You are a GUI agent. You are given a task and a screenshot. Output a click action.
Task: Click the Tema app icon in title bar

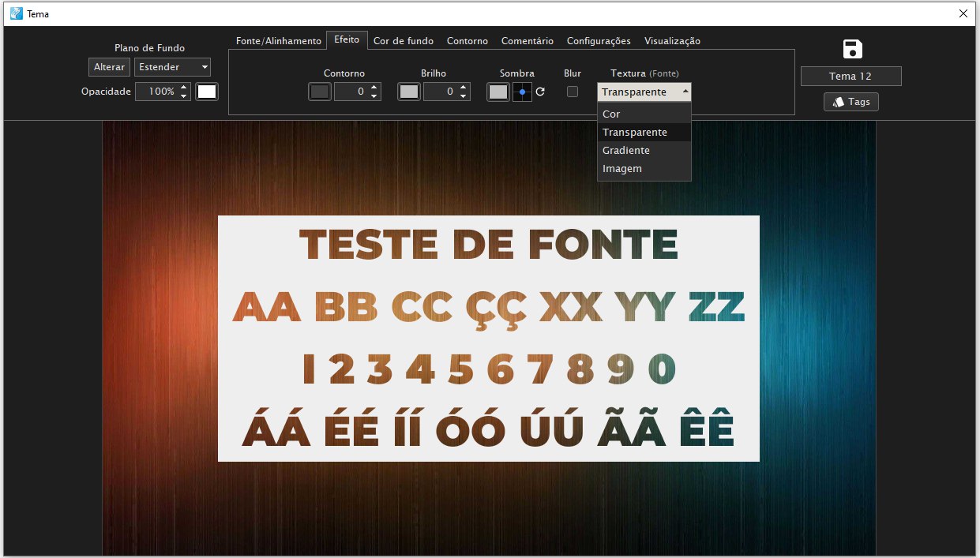click(x=16, y=13)
